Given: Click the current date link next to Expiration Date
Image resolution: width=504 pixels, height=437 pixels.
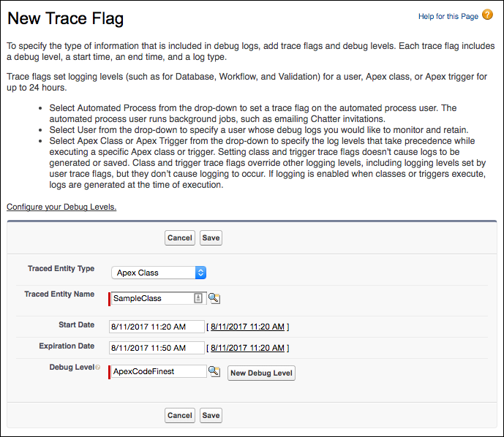Looking at the screenshot, I should 247,348.
